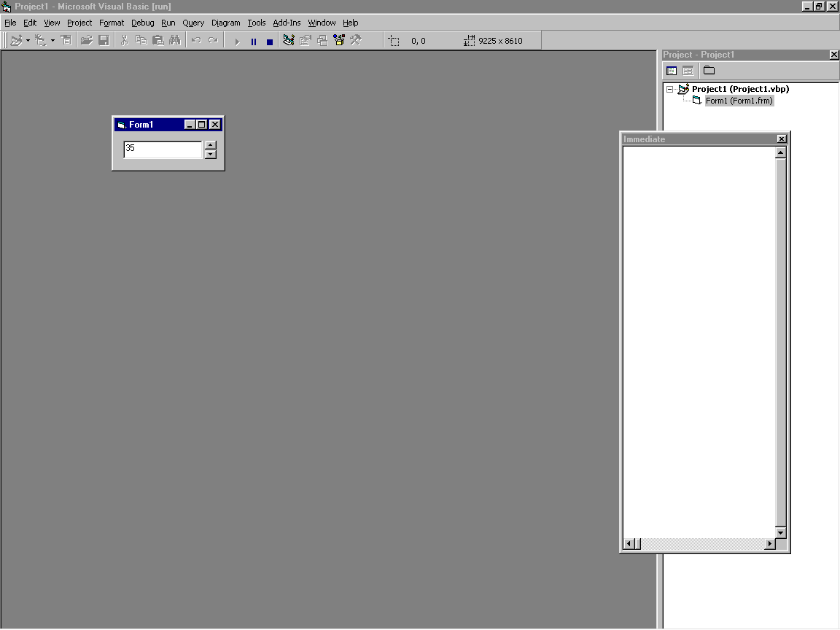Open the Toolbox hammer-wrench icon

[356, 41]
